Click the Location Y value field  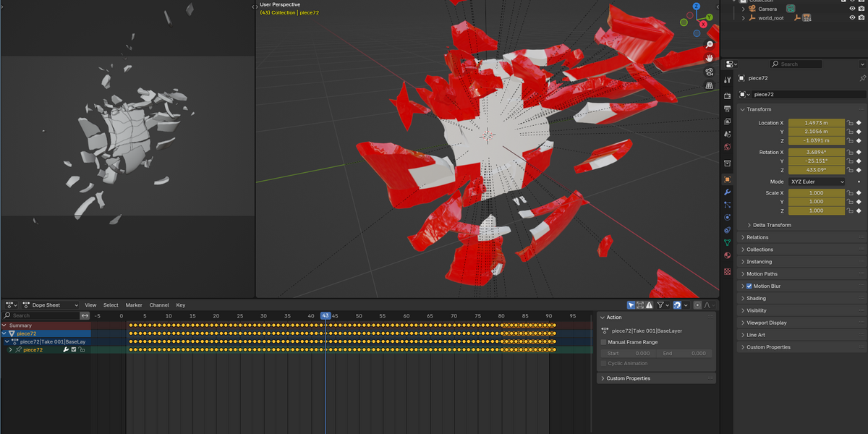(x=817, y=132)
